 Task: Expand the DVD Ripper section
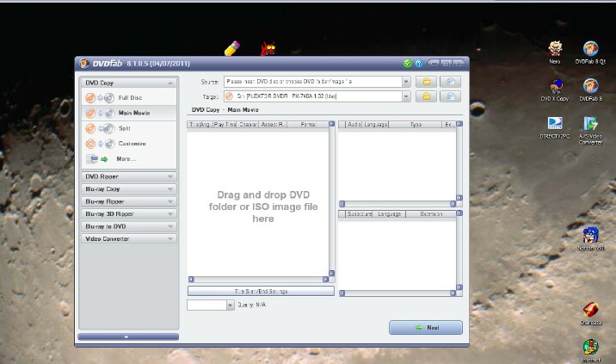pyautogui.click(x=128, y=176)
